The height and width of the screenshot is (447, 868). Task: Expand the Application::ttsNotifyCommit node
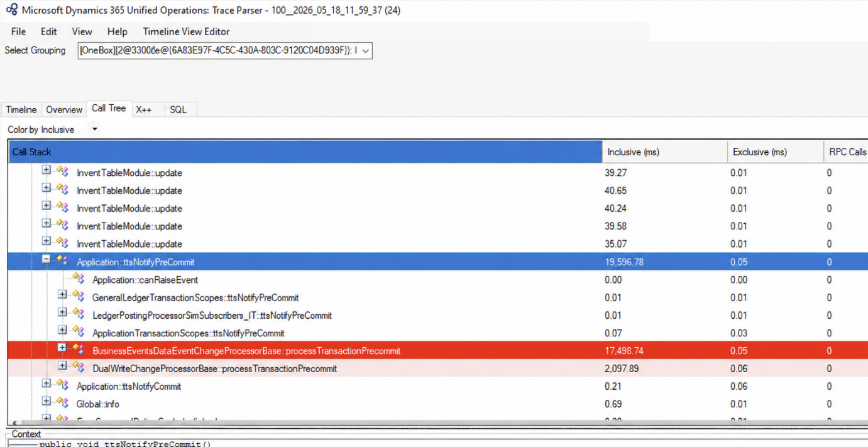tap(46, 383)
